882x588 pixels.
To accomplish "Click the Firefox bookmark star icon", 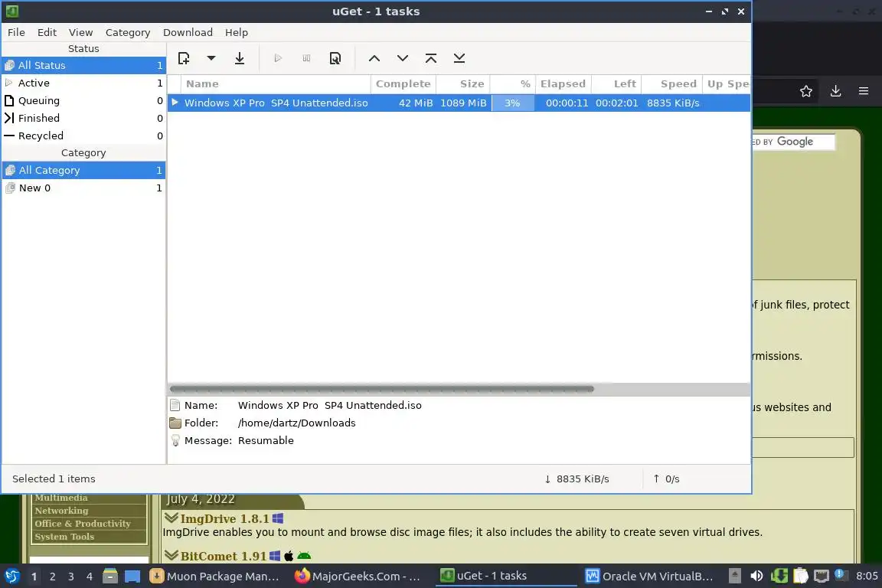I will tap(806, 91).
